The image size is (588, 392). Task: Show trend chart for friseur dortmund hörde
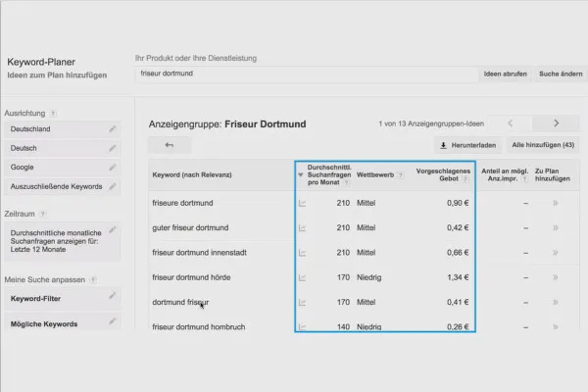tap(302, 277)
